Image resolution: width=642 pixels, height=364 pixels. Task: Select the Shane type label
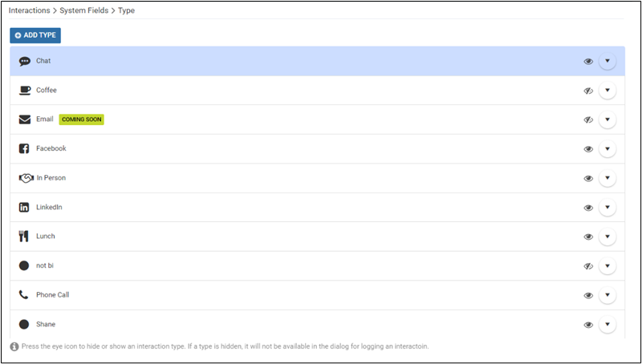(x=46, y=325)
